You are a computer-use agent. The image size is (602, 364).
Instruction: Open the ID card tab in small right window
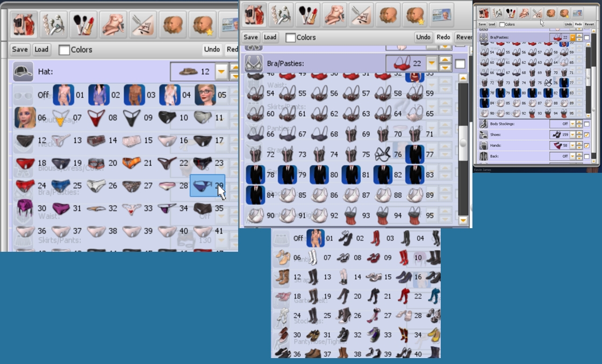577,13
